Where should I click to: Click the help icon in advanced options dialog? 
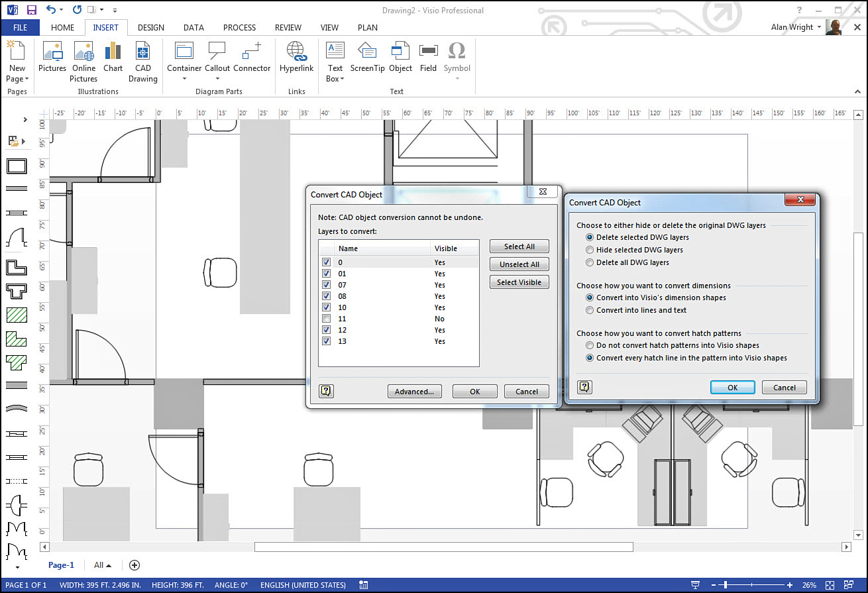point(584,387)
